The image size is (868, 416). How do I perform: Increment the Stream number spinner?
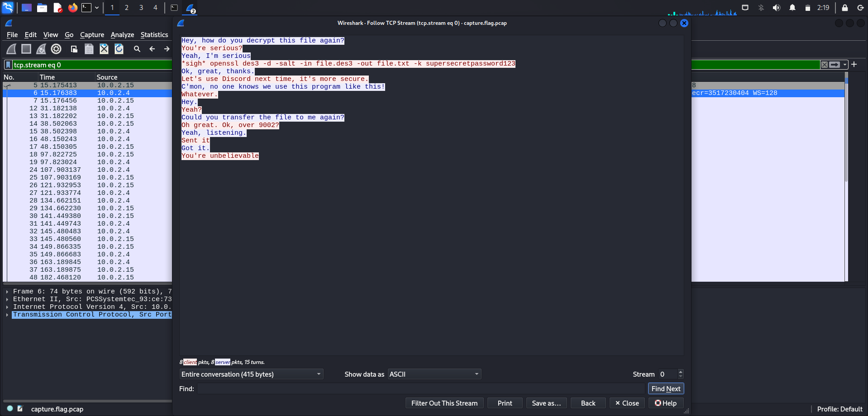pos(681,372)
